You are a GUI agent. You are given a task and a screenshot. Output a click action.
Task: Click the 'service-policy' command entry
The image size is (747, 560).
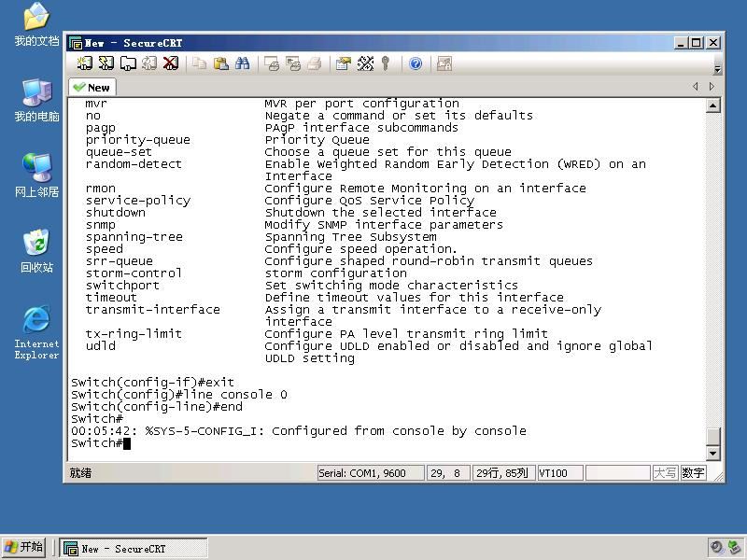pos(138,201)
